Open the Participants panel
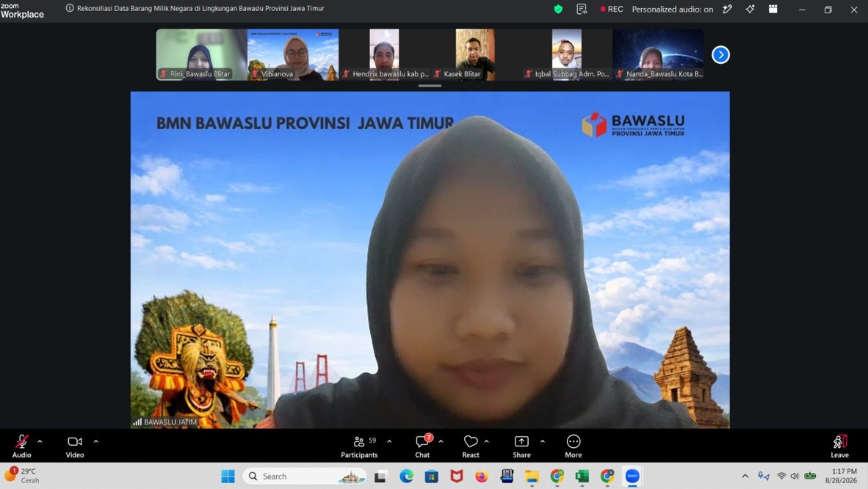 [359, 446]
